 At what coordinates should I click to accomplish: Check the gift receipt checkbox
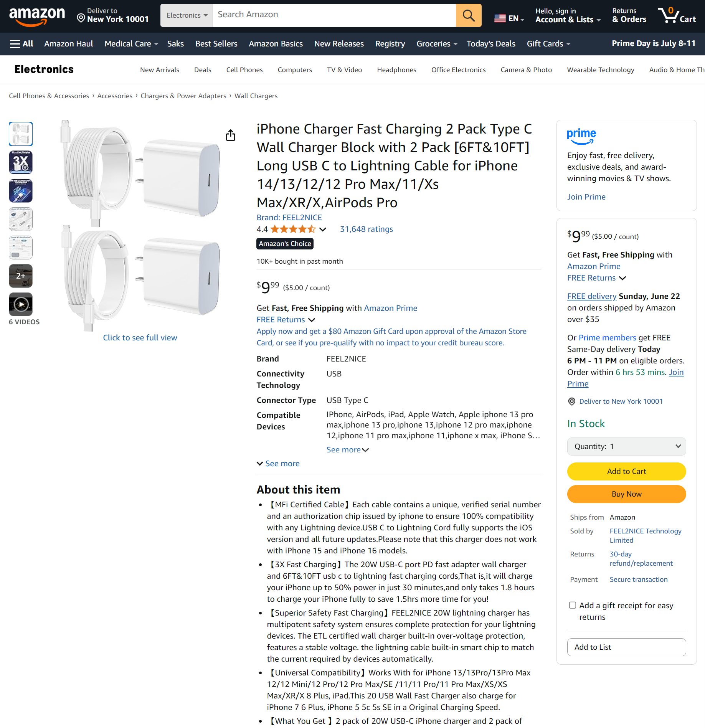(573, 605)
